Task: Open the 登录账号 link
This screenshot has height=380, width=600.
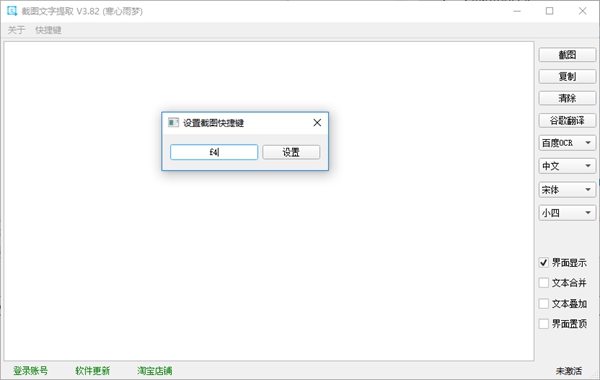Action: point(31,370)
